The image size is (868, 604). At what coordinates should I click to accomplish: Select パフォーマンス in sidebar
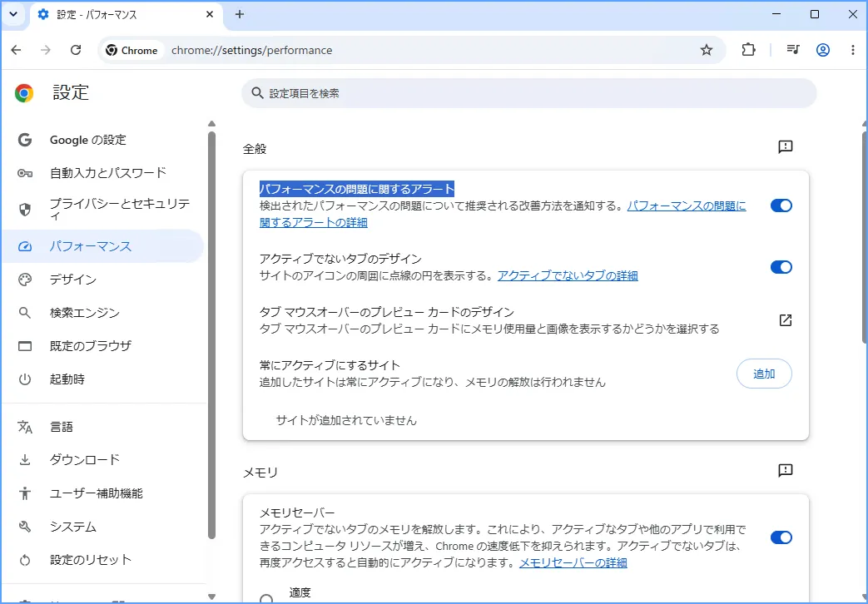coord(103,246)
